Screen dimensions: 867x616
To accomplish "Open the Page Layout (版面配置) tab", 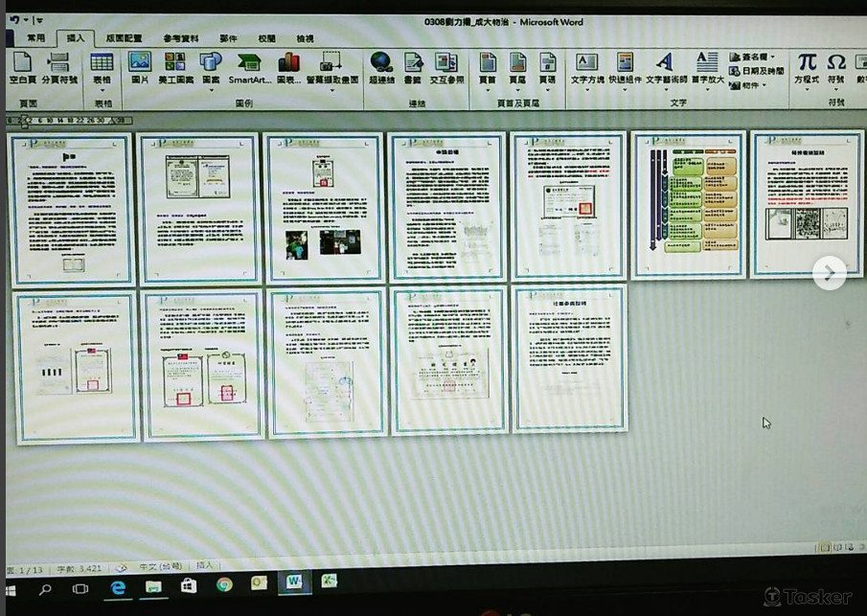I will click(x=124, y=38).
